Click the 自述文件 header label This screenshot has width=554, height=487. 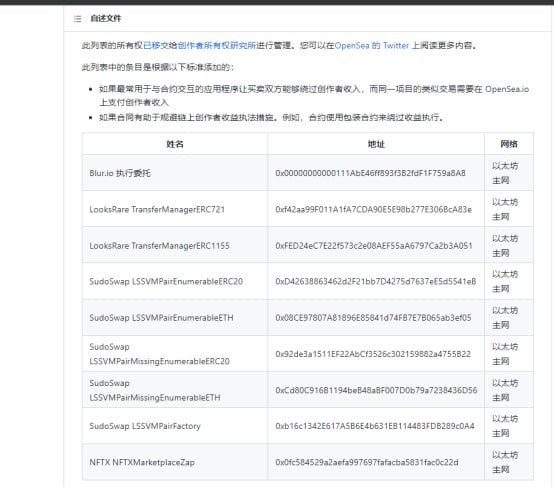tap(106, 18)
